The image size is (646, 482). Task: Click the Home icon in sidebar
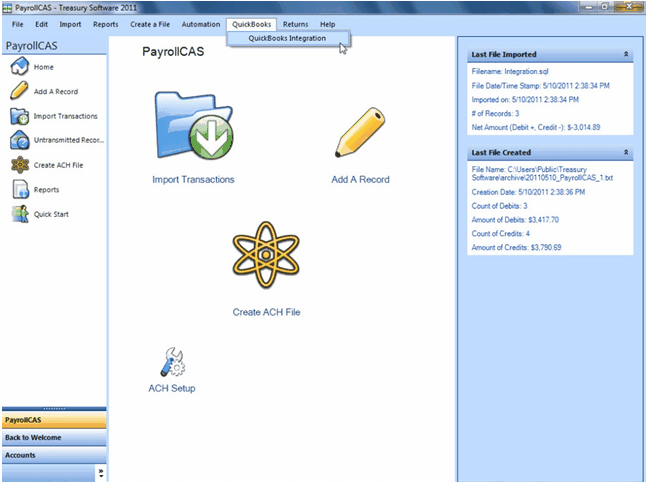coord(18,67)
